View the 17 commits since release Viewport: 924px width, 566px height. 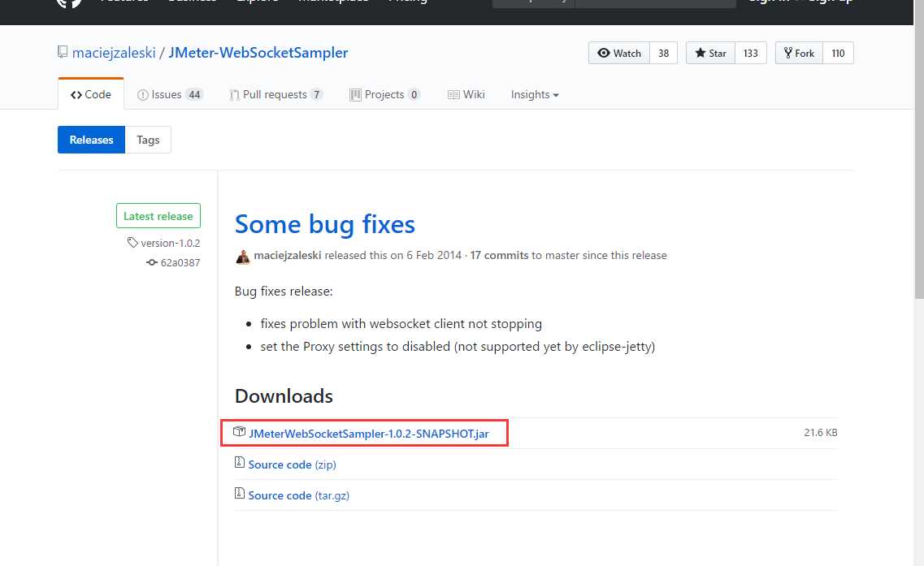[499, 255]
